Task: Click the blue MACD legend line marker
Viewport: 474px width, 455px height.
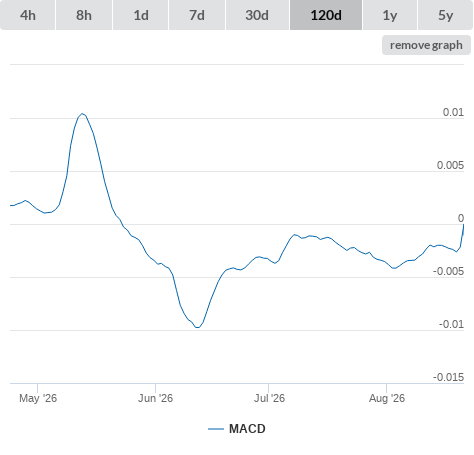Action: [216, 429]
